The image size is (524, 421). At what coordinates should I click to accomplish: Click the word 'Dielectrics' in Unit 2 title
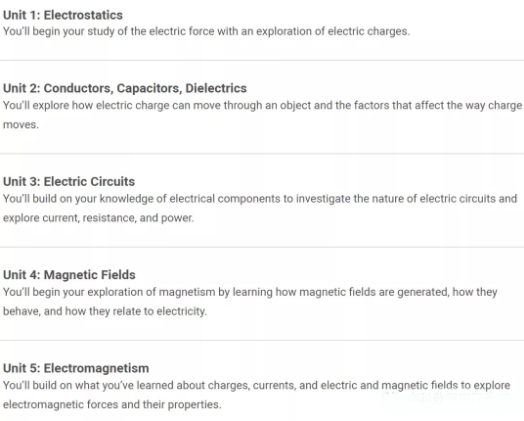(216, 88)
